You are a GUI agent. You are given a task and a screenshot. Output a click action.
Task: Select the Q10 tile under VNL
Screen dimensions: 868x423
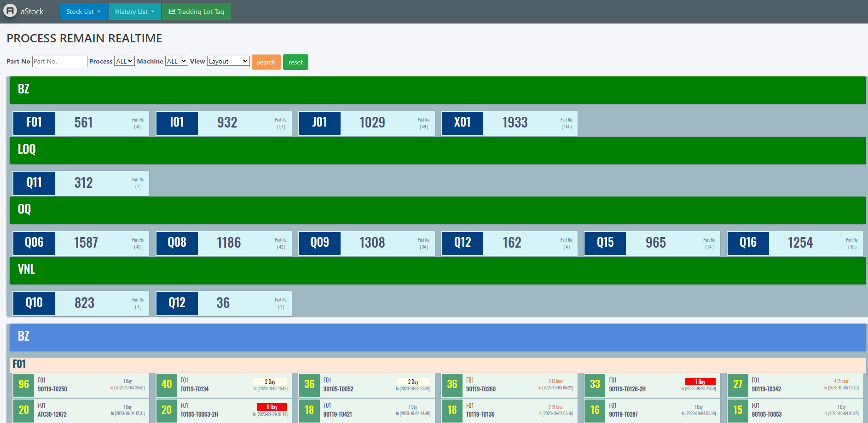81,303
